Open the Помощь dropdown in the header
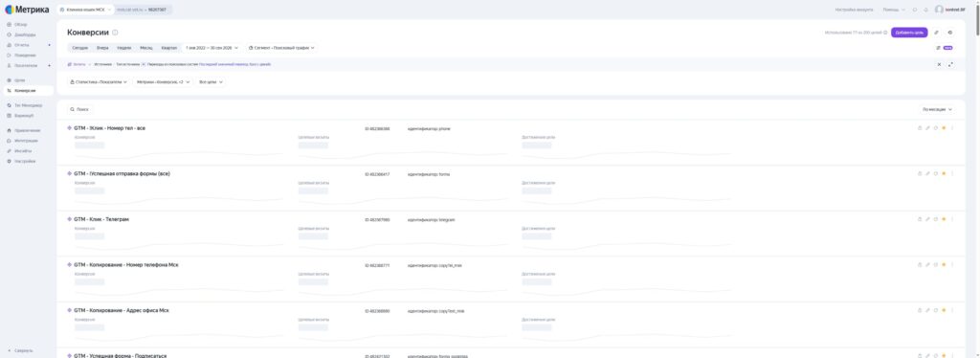This screenshot has width=980, height=358. tap(894, 10)
